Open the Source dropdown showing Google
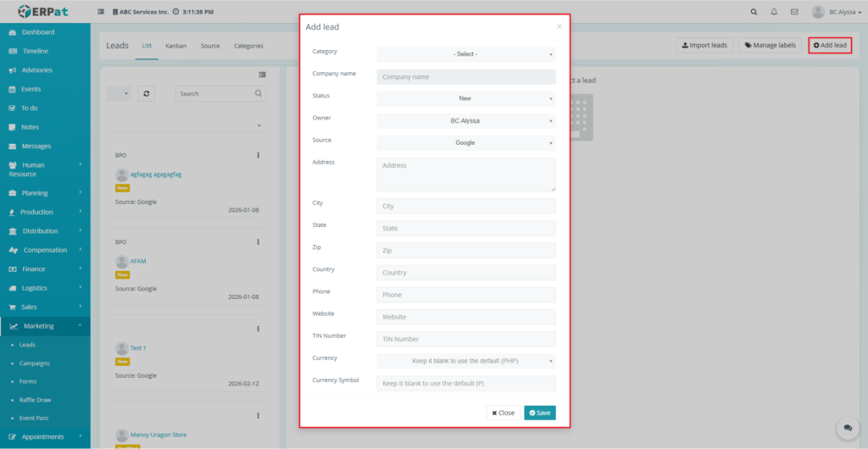 coord(465,143)
